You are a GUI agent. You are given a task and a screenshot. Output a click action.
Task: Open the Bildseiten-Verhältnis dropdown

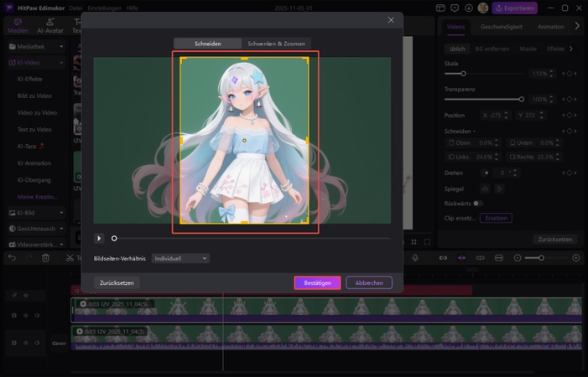(180, 259)
